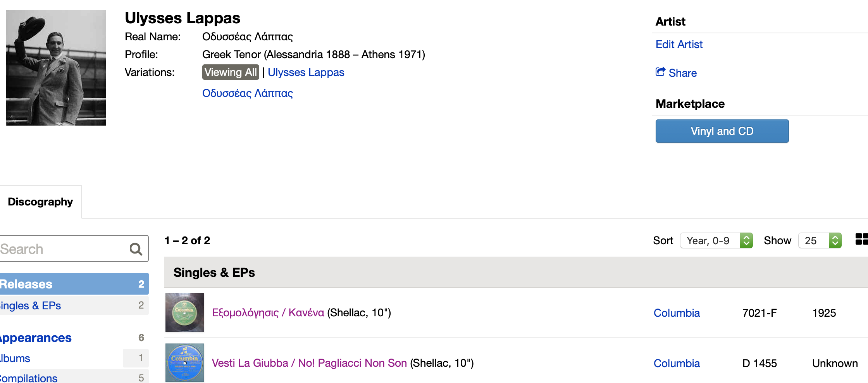Click the Edit Artist link
868x383 pixels.
(x=679, y=45)
